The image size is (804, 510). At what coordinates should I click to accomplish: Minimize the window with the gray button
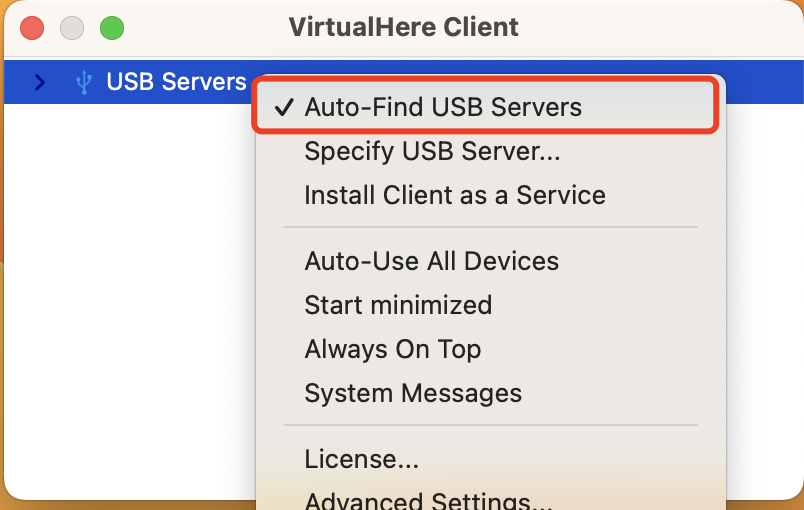(x=72, y=27)
